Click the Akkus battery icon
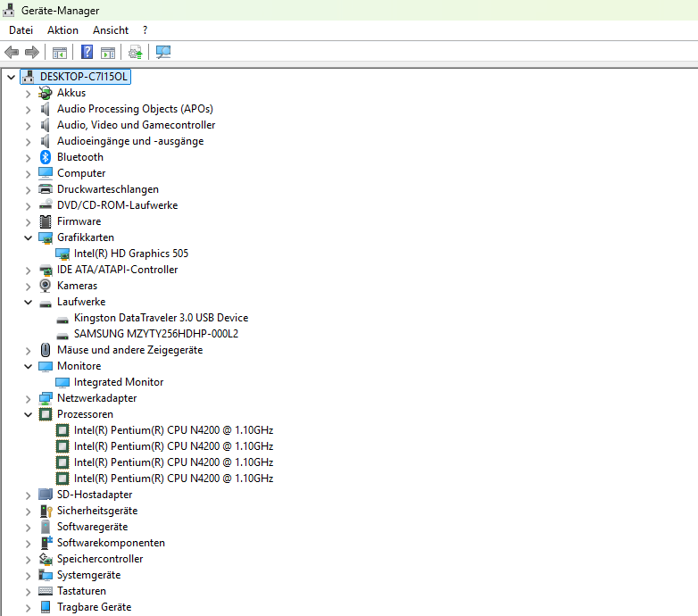This screenshot has height=616, width=698. click(45, 93)
